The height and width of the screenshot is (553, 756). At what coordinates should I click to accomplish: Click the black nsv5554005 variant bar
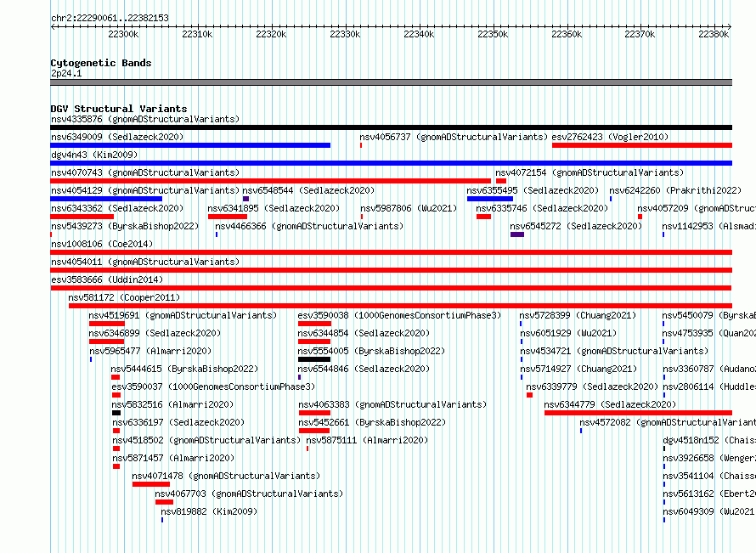[314, 359]
